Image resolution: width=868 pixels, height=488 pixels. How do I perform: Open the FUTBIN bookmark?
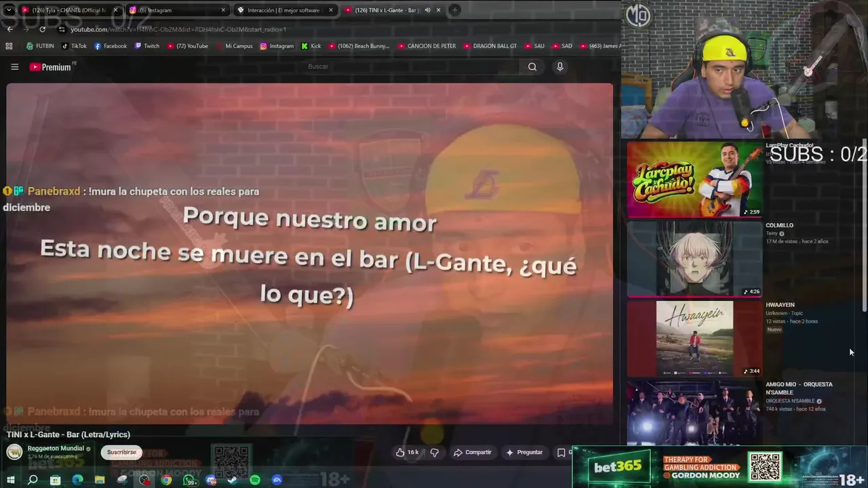(40, 46)
